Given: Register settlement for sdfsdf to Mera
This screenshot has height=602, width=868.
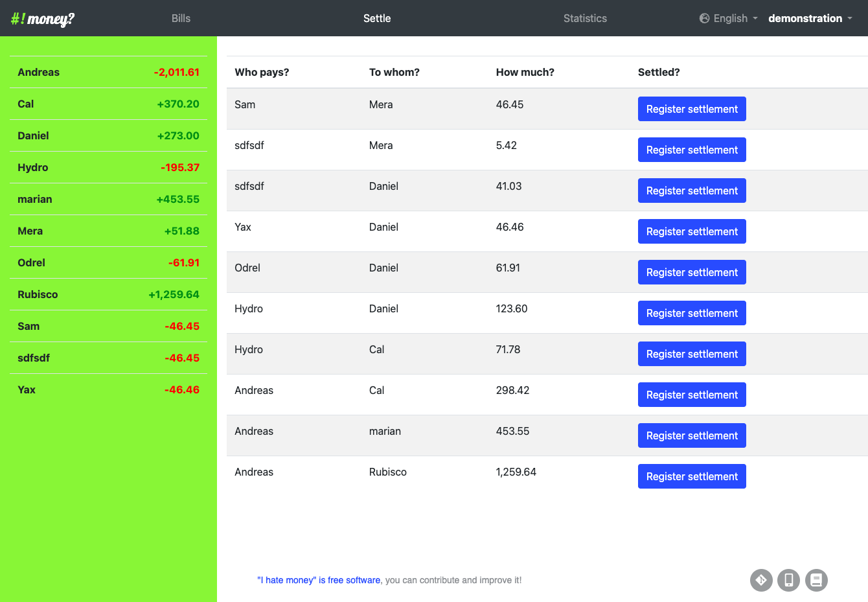Looking at the screenshot, I should click(x=692, y=150).
